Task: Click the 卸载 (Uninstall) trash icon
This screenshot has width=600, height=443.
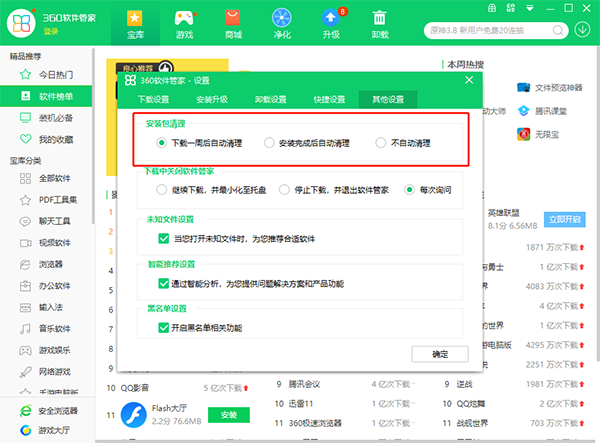Action: click(380, 24)
